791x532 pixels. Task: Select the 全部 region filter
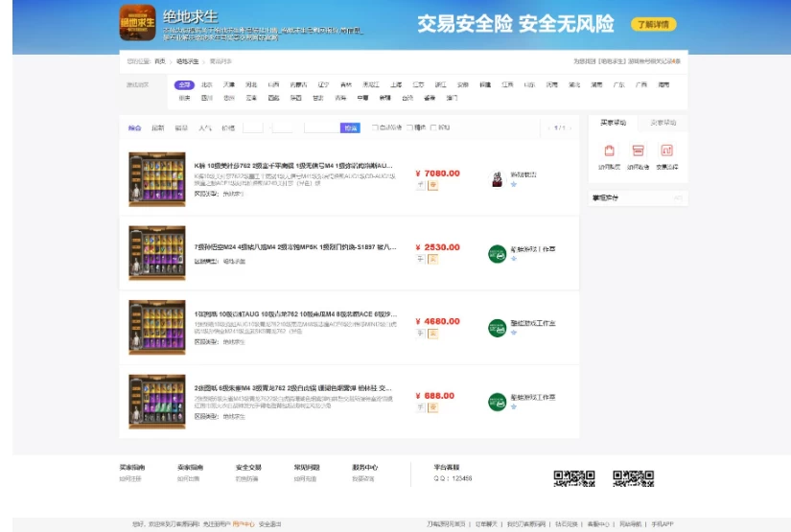click(184, 84)
